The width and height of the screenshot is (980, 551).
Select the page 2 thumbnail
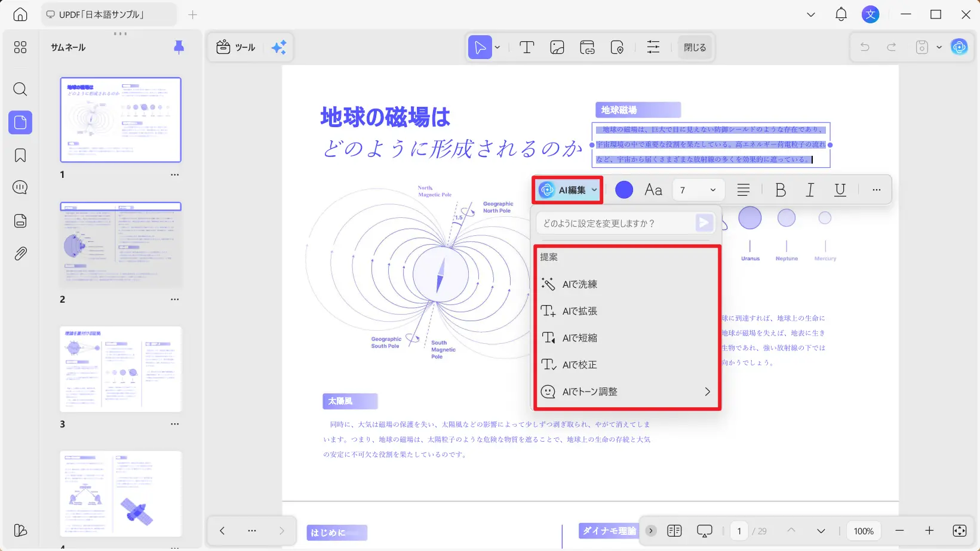pyautogui.click(x=121, y=244)
